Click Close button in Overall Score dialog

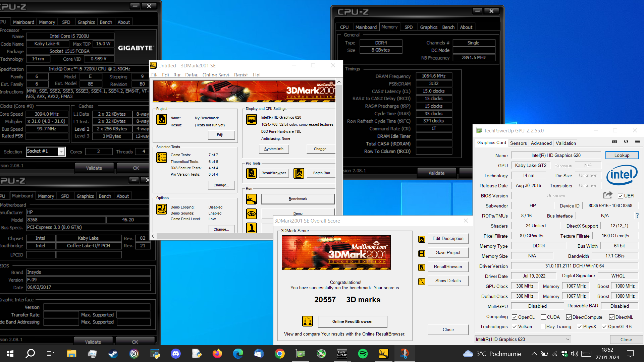coord(448,329)
